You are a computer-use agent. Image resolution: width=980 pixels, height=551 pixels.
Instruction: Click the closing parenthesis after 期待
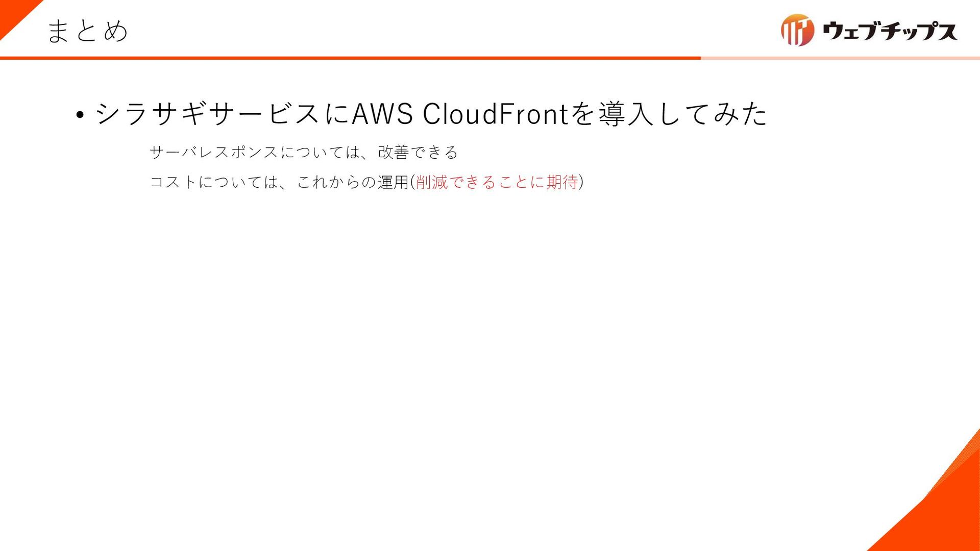point(581,182)
